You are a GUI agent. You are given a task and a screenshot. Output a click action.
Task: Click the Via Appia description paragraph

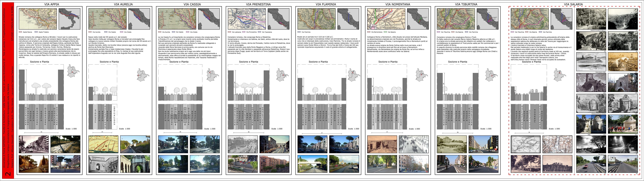click(x=50, y=47)
